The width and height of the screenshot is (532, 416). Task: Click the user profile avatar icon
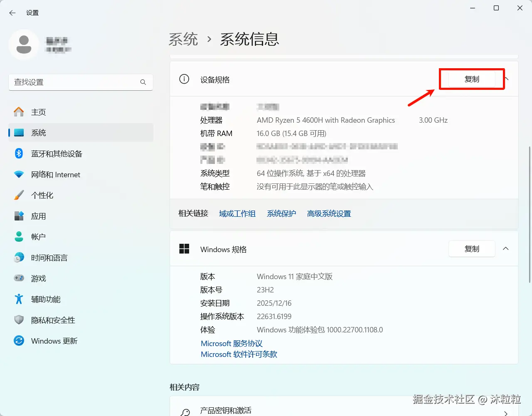24,45
